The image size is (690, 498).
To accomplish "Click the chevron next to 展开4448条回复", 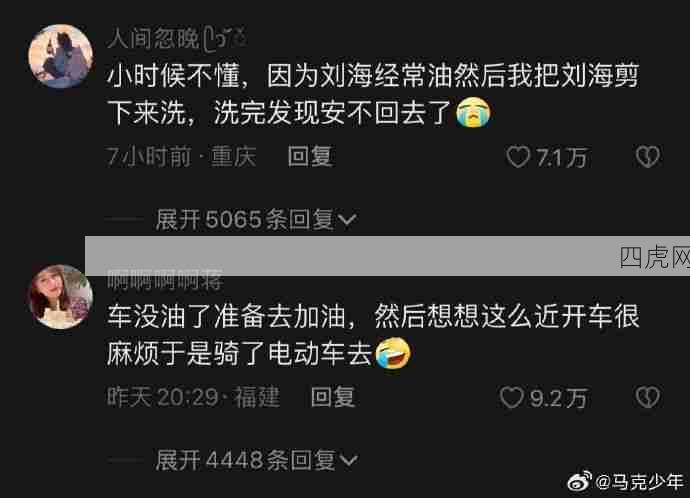I will [x=348, y=461].
